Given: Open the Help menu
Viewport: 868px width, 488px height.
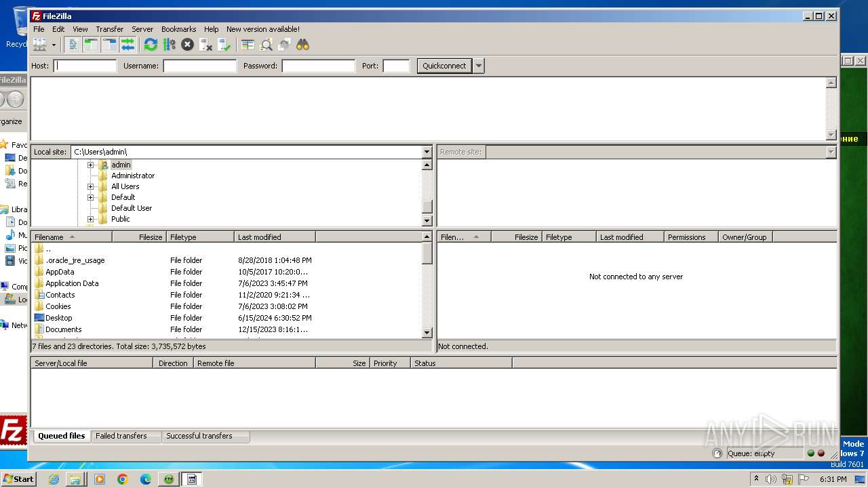Looking at the screenshot, I should 212,29.
